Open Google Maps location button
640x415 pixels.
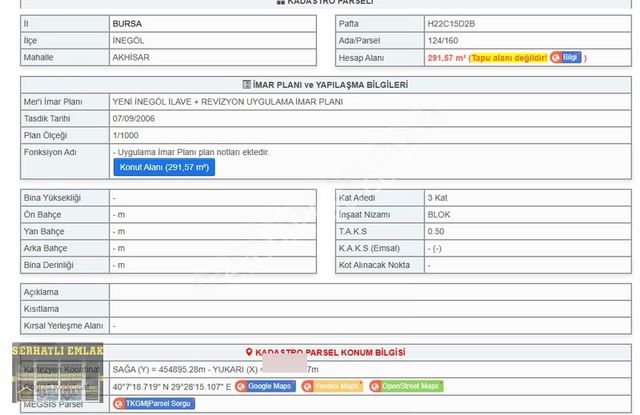[x=267, y=386]
